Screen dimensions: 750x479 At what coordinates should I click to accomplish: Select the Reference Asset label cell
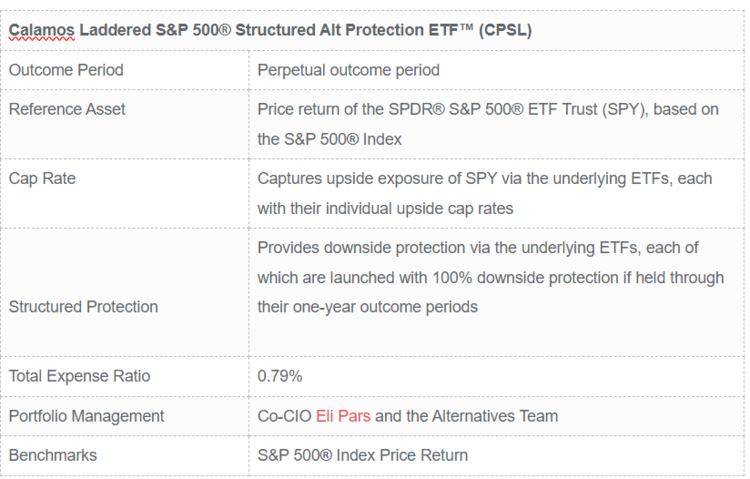click(x=67, y=109)
